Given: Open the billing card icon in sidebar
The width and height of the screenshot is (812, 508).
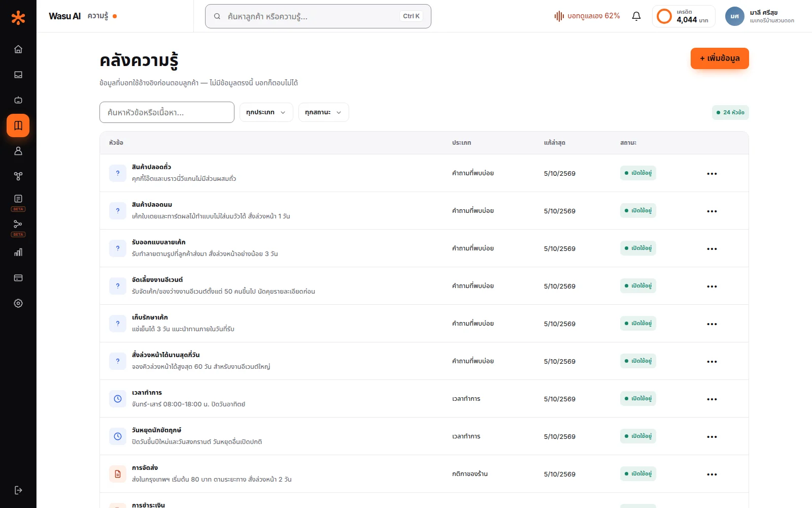Looking at the screenshot, I should [18, 278].
